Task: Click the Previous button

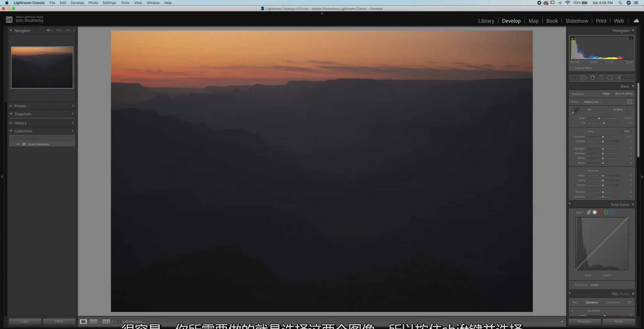Action: click(584, 322)
